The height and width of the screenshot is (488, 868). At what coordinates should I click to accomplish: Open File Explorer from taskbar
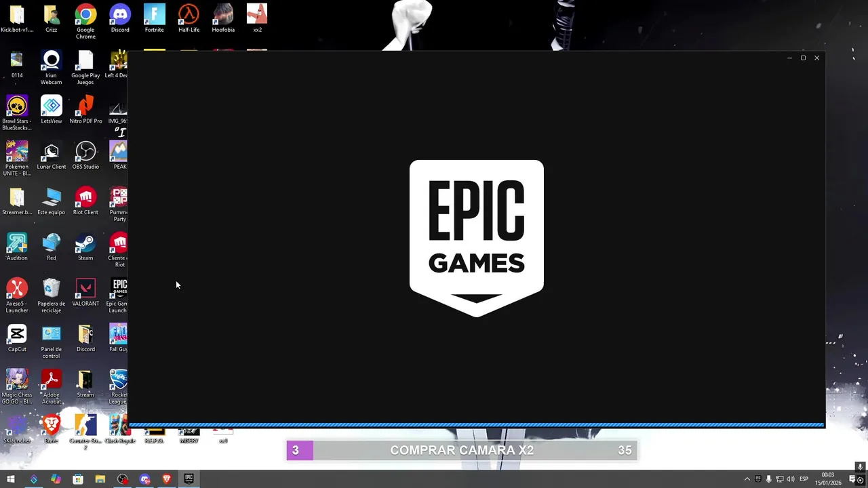[100, 479]
